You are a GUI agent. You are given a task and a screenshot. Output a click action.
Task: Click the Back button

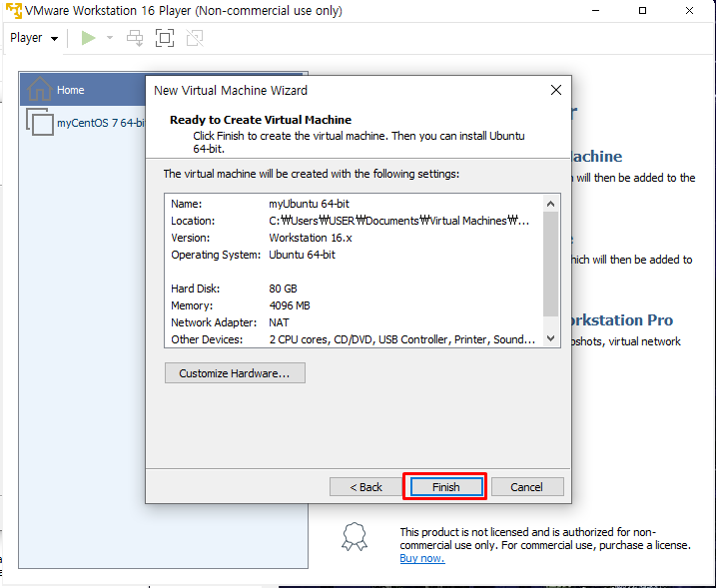[x=365, y=487]
